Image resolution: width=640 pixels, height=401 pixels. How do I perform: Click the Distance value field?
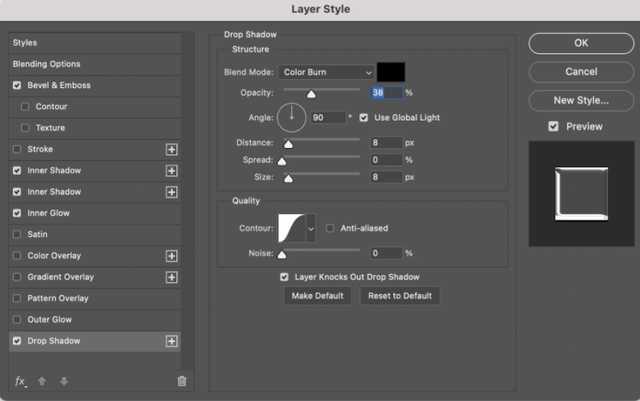pyautogui.click(x=387, y=143)
